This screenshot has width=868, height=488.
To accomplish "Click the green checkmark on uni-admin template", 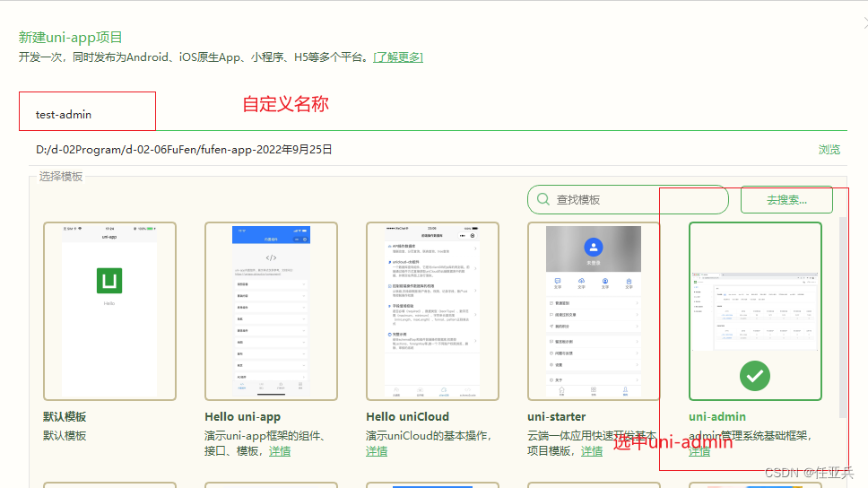I will 755,376.
